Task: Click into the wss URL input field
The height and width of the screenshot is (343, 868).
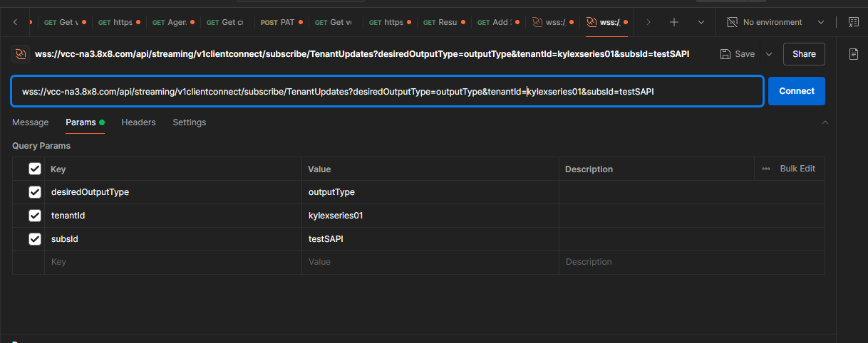Action: 388,91
